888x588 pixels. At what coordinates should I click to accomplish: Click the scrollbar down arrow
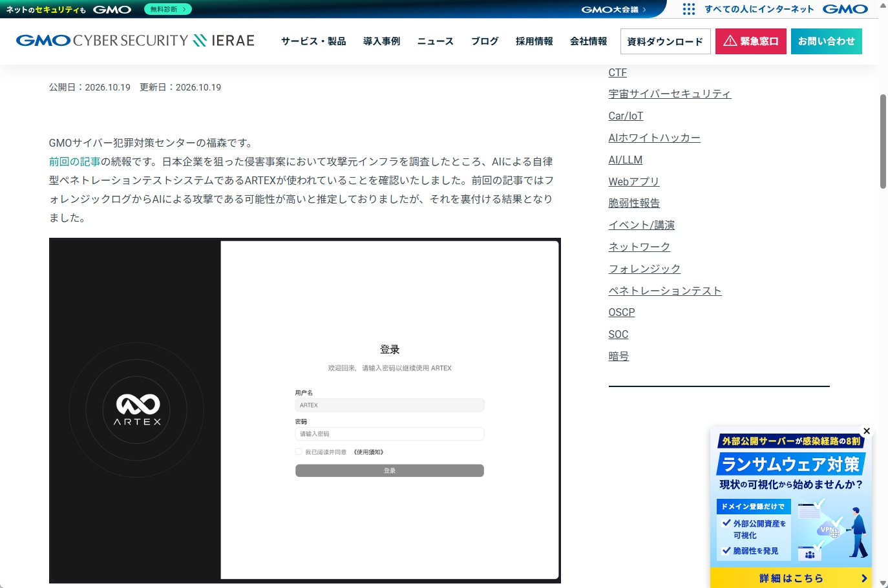pos(883,583)
